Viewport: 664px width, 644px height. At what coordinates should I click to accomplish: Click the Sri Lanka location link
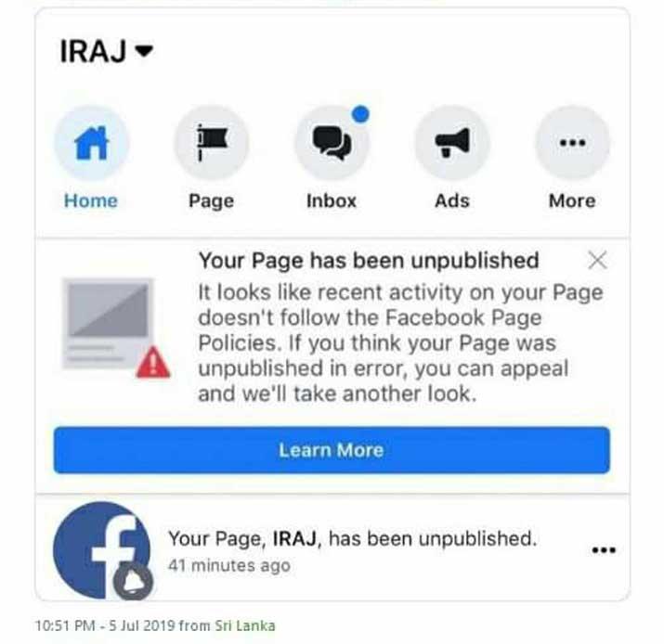click(245, 625)
